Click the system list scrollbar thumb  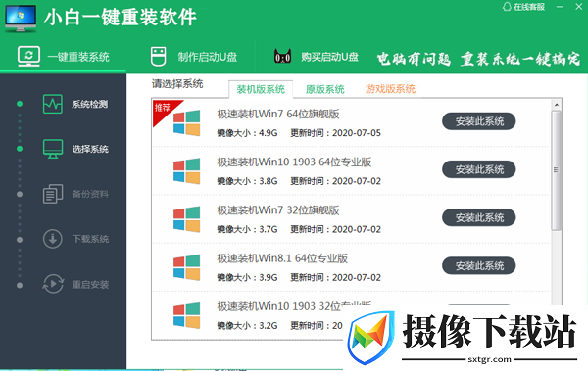point(557,170)
